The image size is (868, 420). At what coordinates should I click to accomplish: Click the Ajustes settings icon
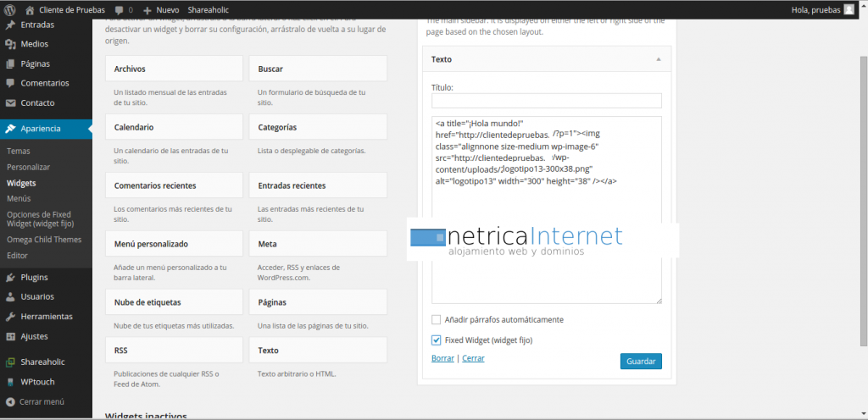(x=10, y=336)
